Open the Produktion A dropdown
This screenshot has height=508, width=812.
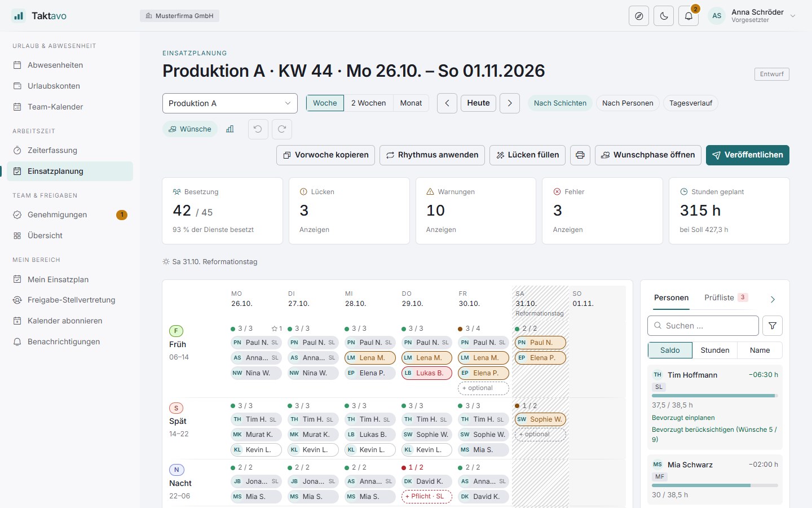[x=230, y=103]
